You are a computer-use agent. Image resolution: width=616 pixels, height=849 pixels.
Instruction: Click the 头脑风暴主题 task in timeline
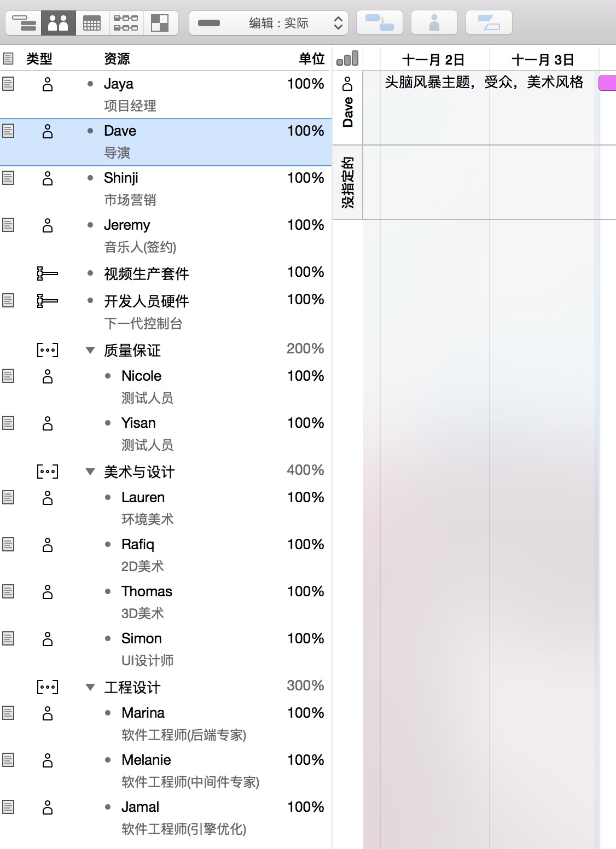(484, 82)
